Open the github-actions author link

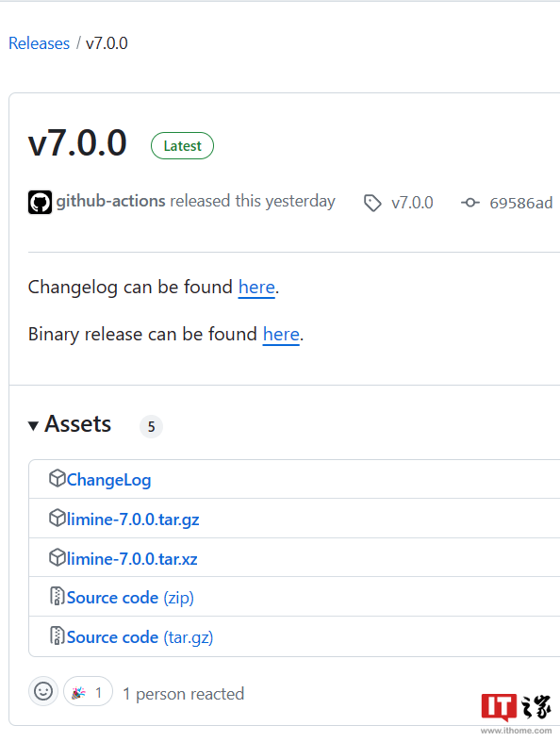pyautogui.click(x=110, y=202)
